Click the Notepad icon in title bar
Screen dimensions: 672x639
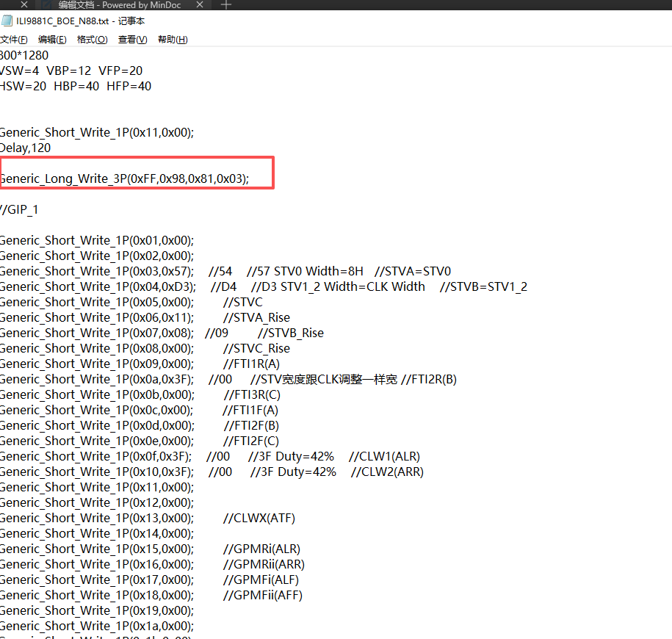point(7,21)
